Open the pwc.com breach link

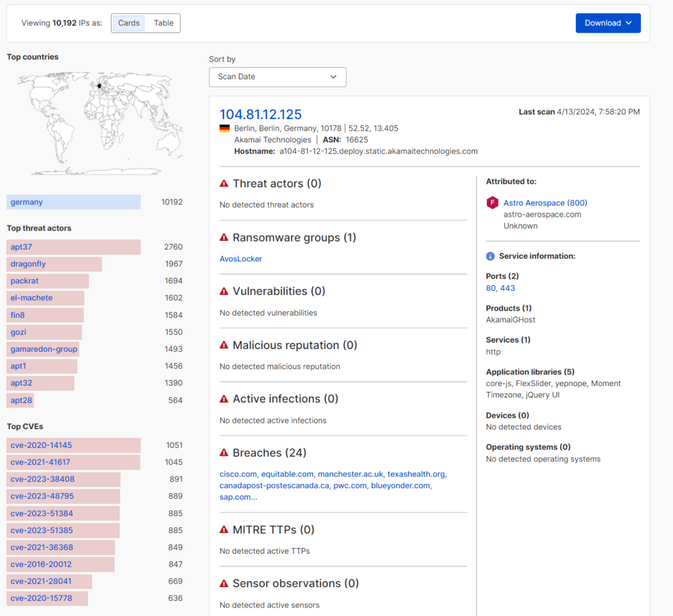click(350, 485)
